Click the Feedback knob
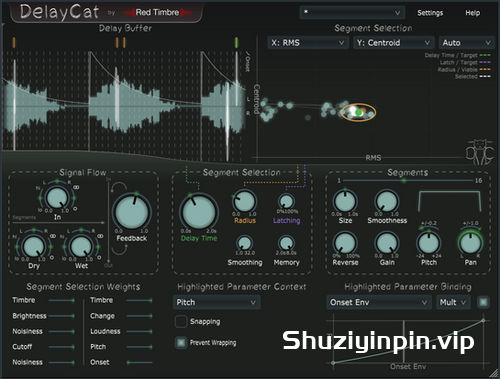The width and height of the screenshot is (500, 379). [132, 212]
